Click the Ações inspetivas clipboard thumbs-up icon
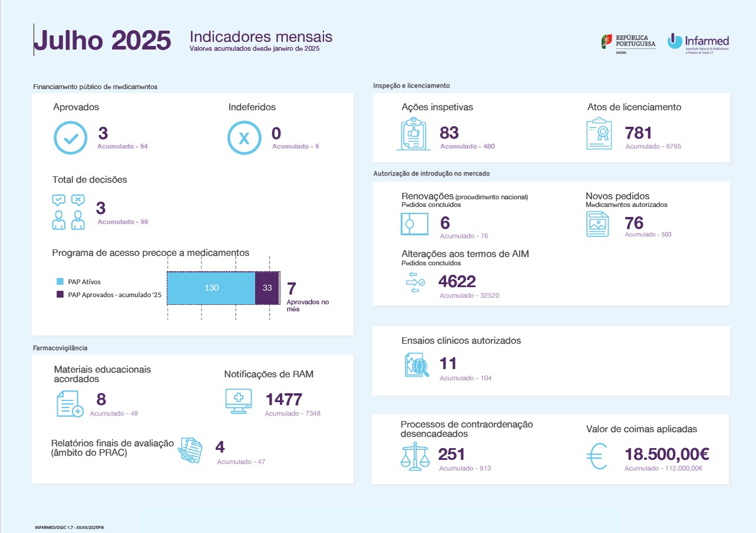This screenshot has width=756, height=533. 413,134
